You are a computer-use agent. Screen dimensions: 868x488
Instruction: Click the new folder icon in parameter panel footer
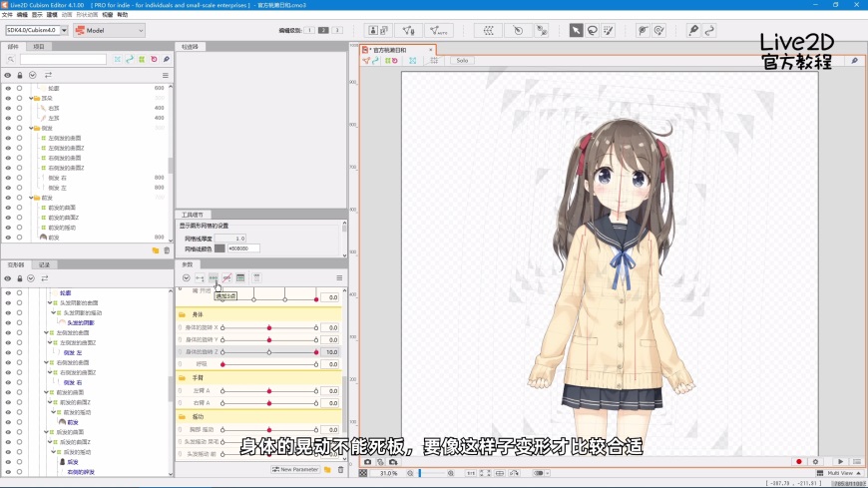click(x=327, y=470)
